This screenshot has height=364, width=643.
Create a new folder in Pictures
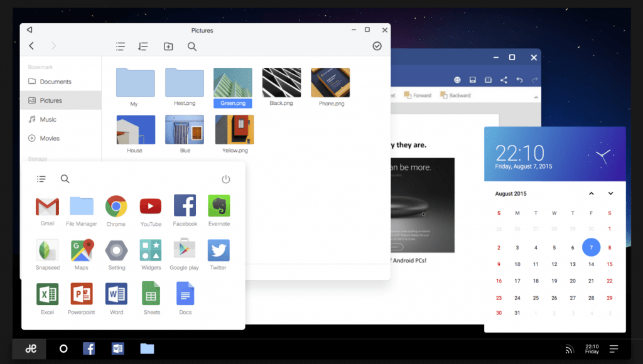click(168, 46)
